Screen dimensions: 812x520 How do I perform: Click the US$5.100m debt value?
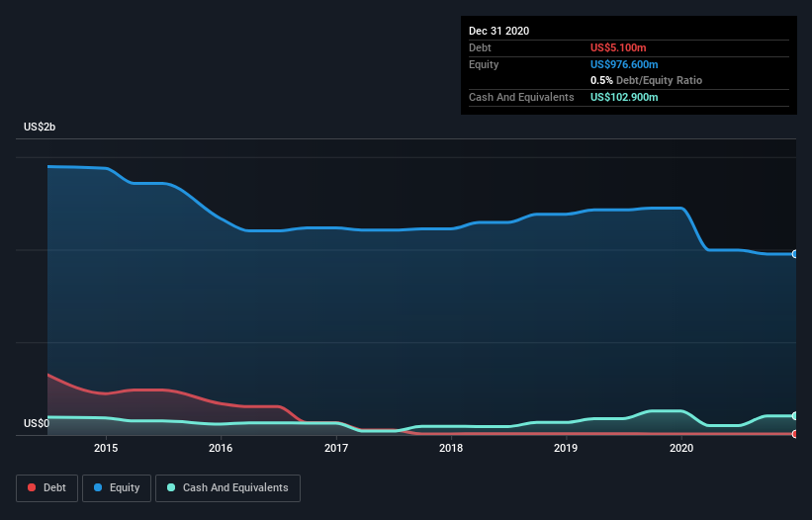618,47
